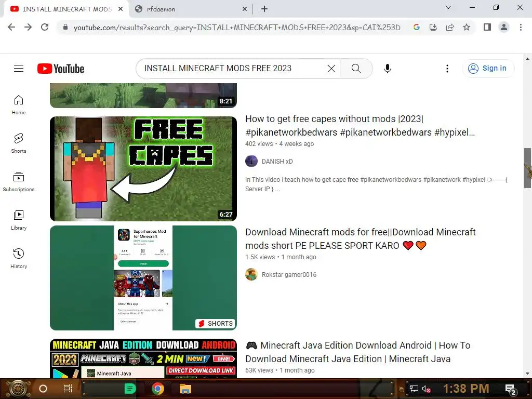This screenshot has height=399, width=532.
Task: Open Task View on taskbar
Action: point(68,389)
